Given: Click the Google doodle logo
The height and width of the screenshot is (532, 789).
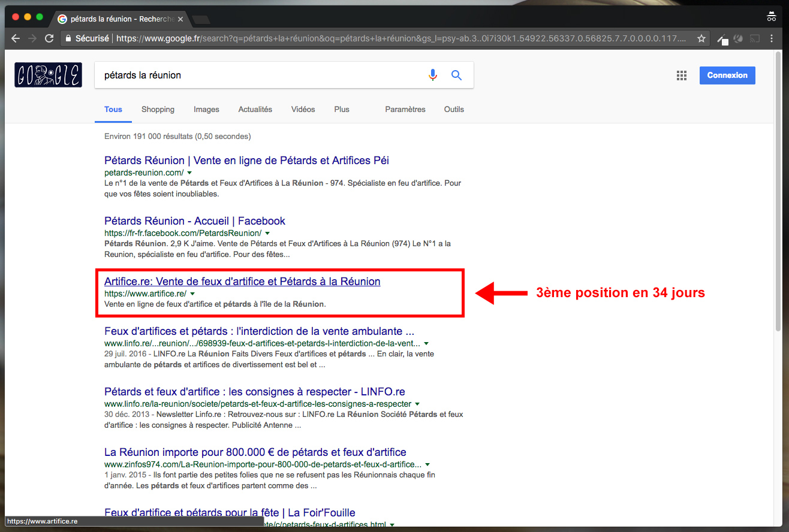Looking at the screenshot, I should (48, 75).
